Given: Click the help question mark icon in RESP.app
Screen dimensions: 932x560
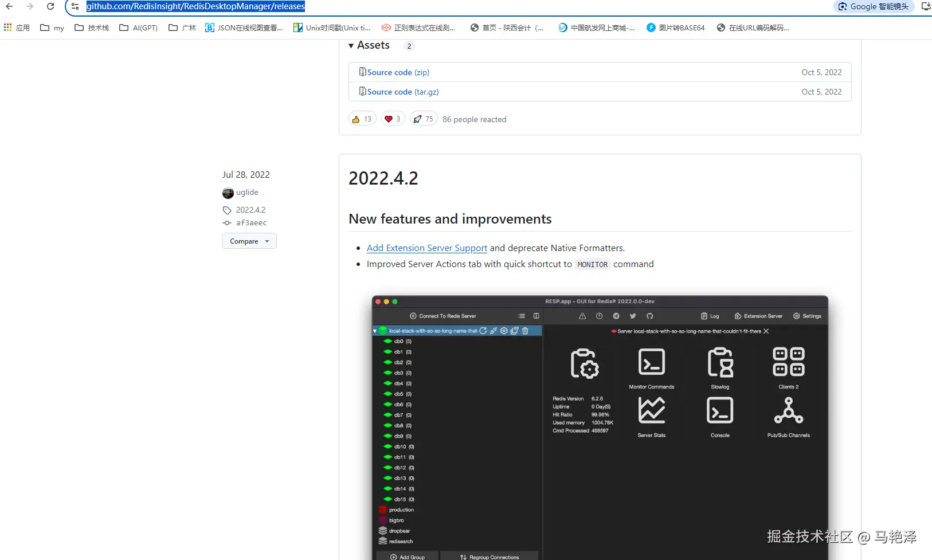Looking at the screenshot, I should [x=599, y=316].
